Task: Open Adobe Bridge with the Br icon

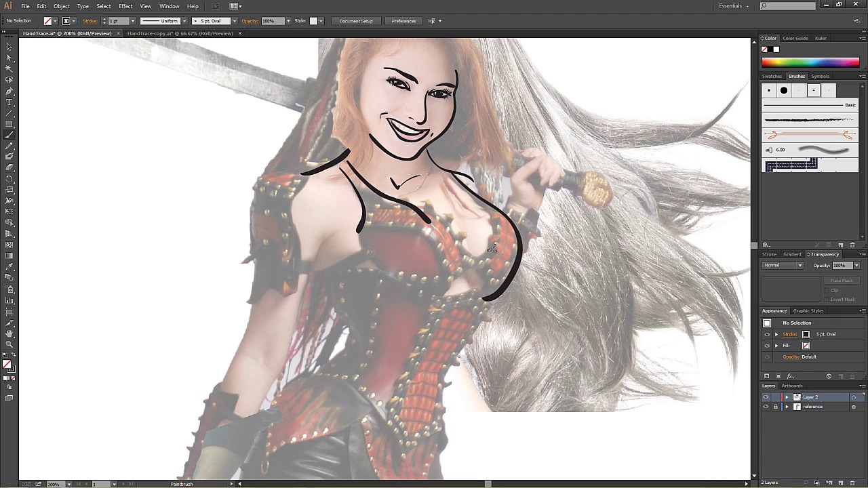Action: point(216,6)
